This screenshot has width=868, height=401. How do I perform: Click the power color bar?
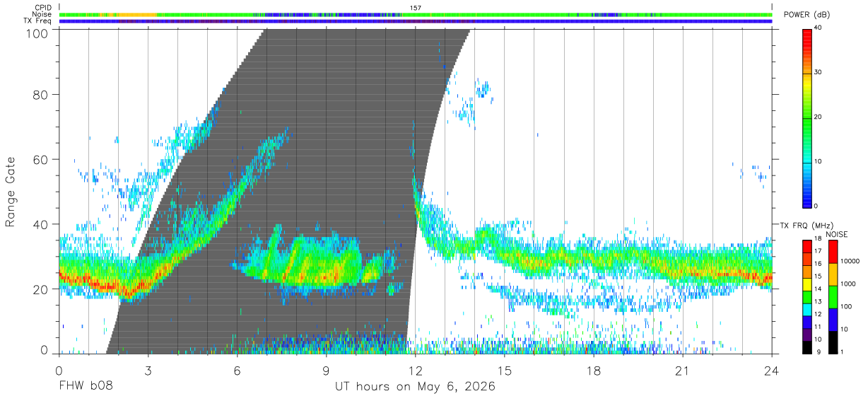point(807,117)
